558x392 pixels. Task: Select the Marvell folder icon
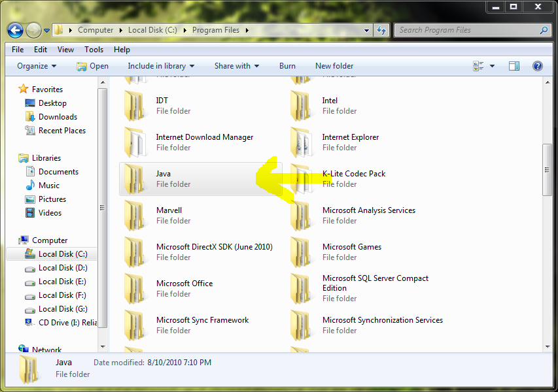click(x=135, y=216)
